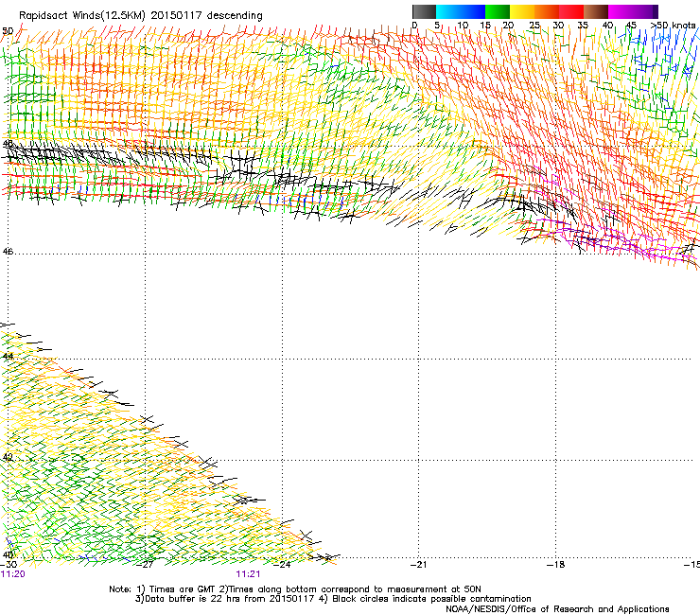The width and height of the screenshot is (700, 615).
Task: Click the latitude label '42'
Action: tap(8, 457)
